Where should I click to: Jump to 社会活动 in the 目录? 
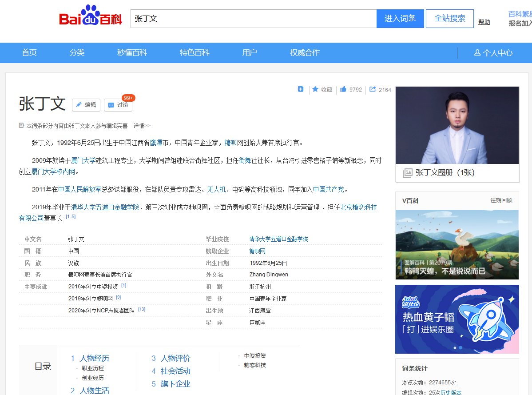(175, 371)
